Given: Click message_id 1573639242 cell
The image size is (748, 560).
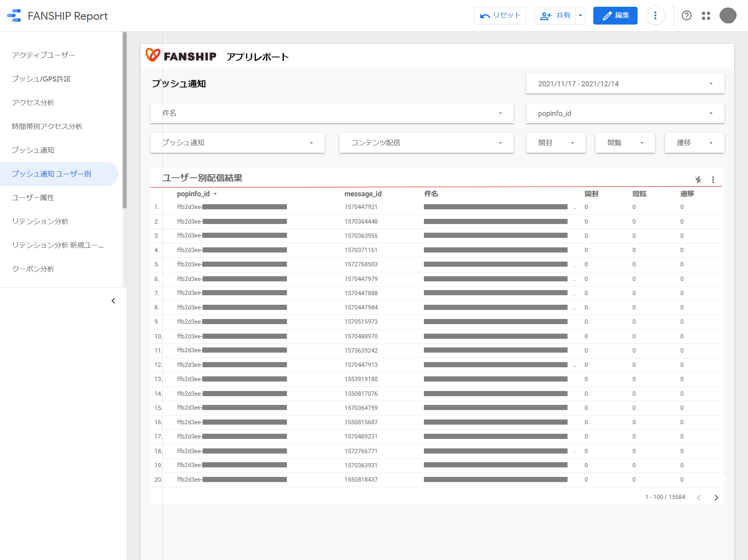Looking at the screenshot, I should pos(361,351).
